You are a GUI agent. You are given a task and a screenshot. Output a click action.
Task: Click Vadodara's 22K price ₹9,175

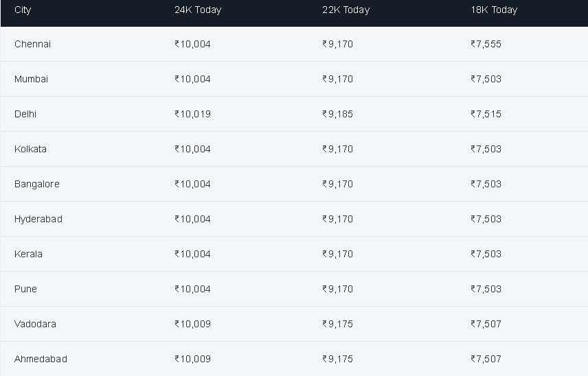pos(337,324)
